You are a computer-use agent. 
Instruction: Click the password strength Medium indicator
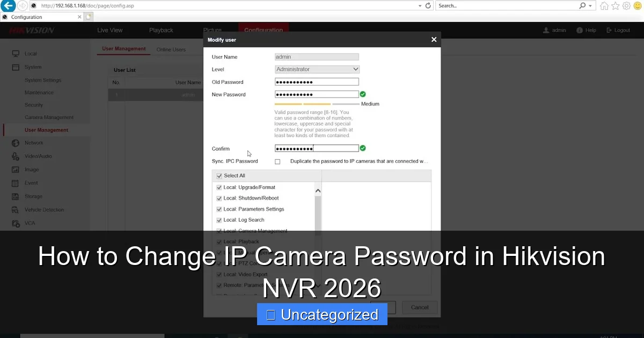point(370,104)
